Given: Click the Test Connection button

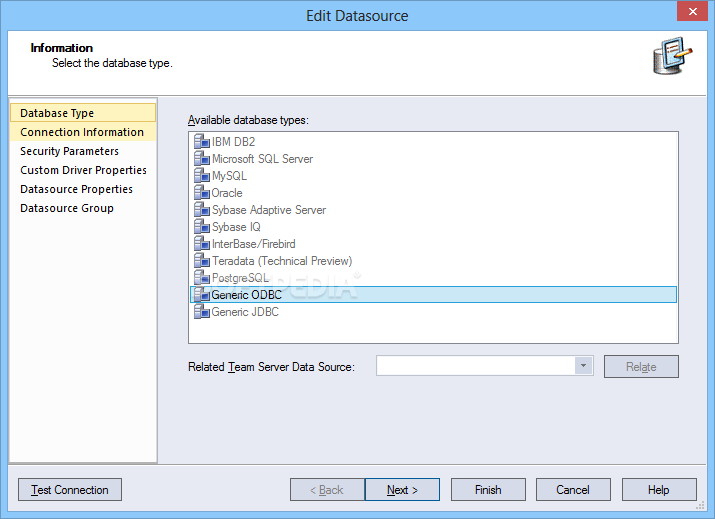Looking at the screenshot, I should (70, 489).
